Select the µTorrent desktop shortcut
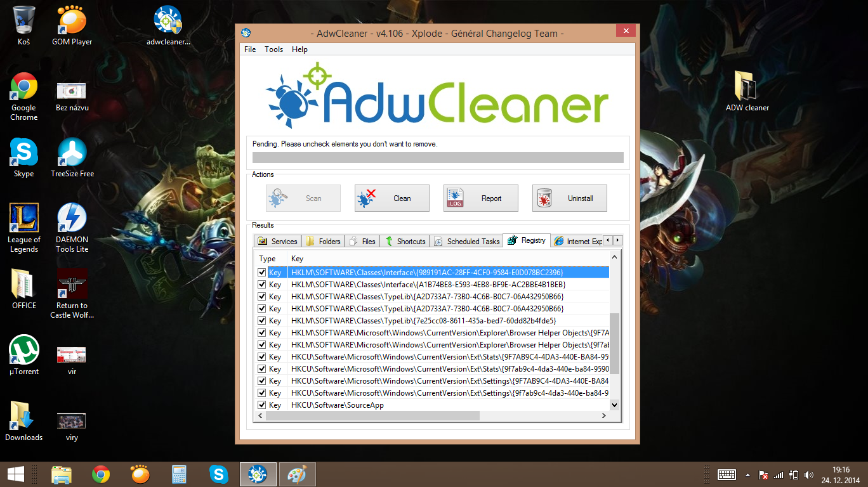 24,356
